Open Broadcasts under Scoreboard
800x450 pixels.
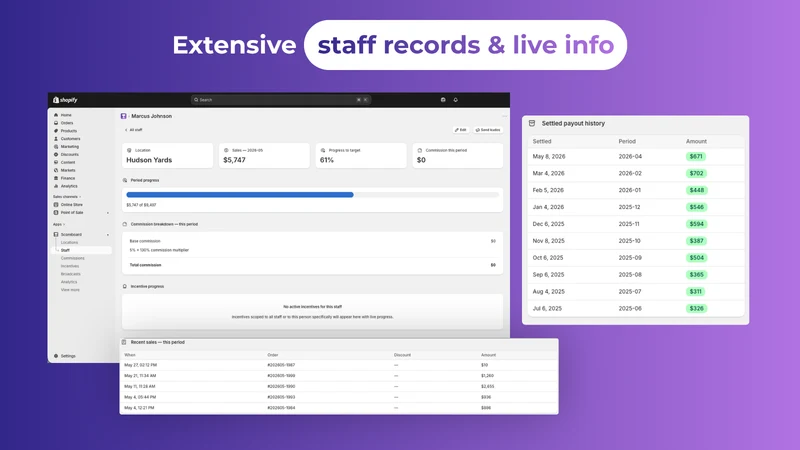coord(70,274)
